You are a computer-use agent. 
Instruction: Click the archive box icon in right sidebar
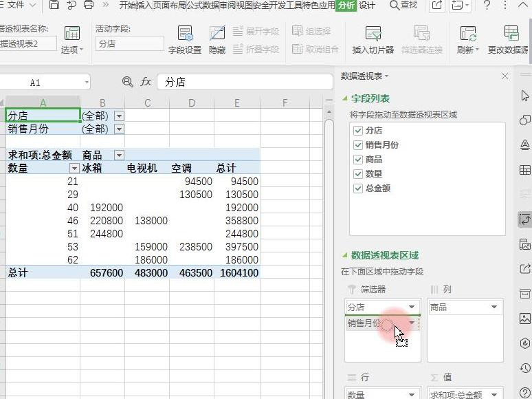click(x=525, y=293)
